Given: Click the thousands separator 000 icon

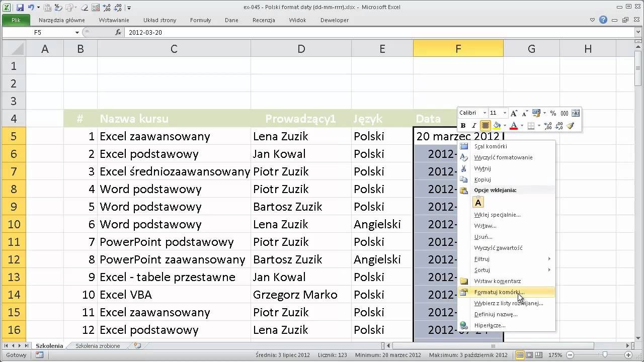Looking at the screenshot, I should (x=565, y=113).
